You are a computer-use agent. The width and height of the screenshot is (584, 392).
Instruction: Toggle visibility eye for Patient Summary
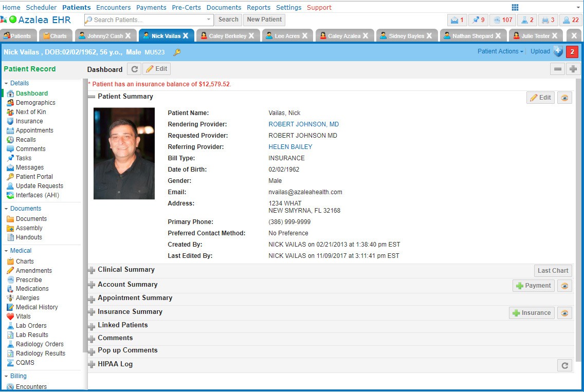coord(564,98)
